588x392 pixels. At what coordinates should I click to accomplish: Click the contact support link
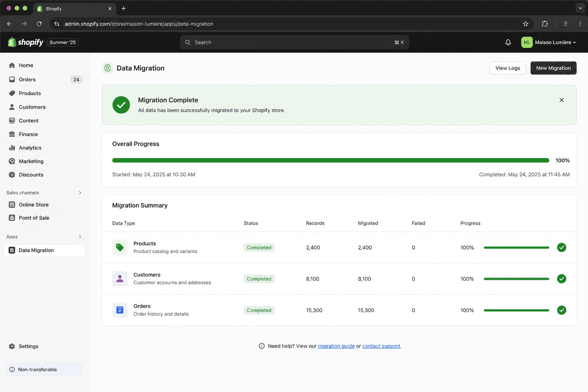click(x=381, y=346)
